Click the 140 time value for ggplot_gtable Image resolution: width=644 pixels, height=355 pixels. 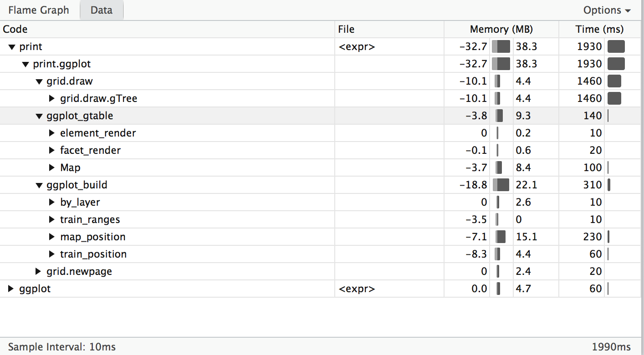click(x=593, y=116)
